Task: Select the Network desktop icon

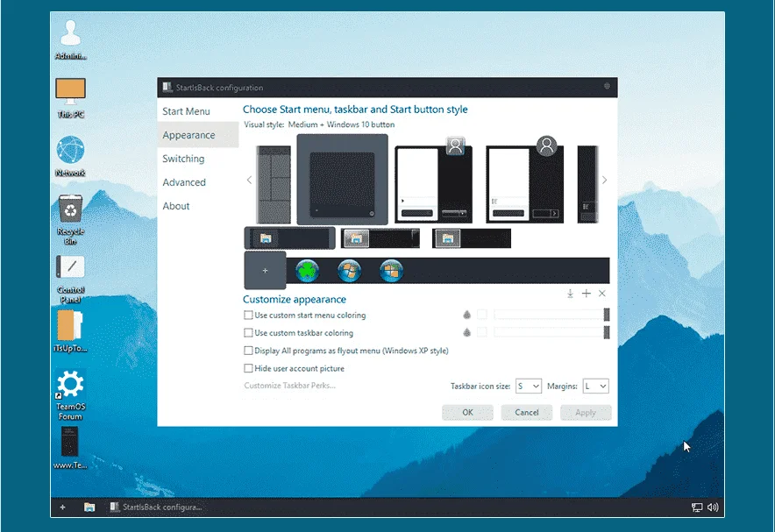Action: [70, 156]
